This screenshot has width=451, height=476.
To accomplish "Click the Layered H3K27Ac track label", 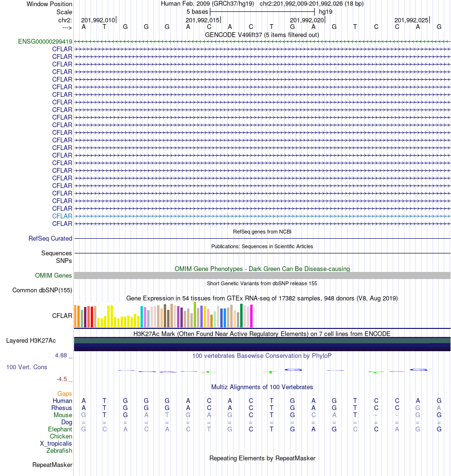I will (31, 341).
